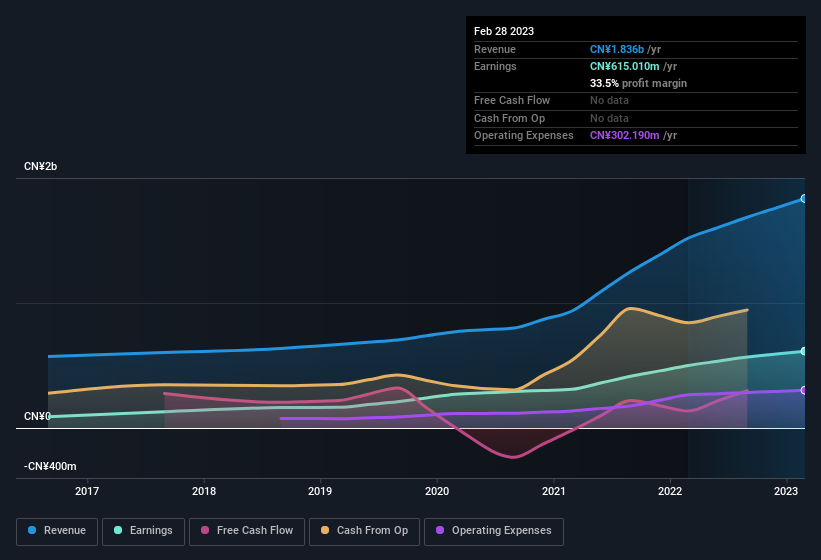
Task: Toggle the Earnings series legend button
Action: 143,531
